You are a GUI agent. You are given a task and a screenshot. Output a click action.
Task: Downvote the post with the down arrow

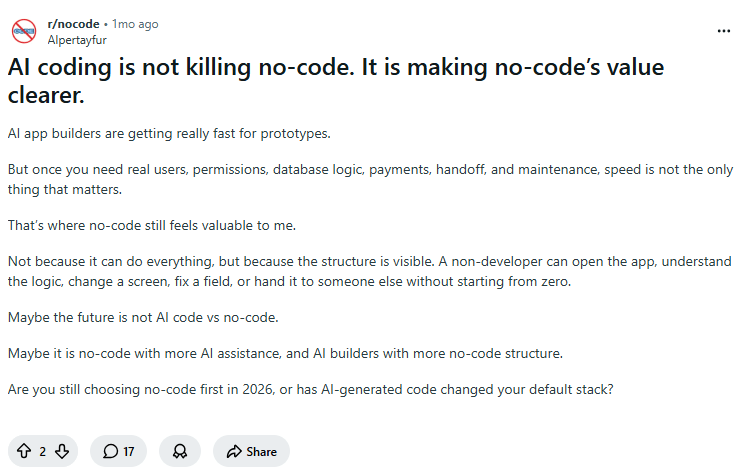coord(62,451)
